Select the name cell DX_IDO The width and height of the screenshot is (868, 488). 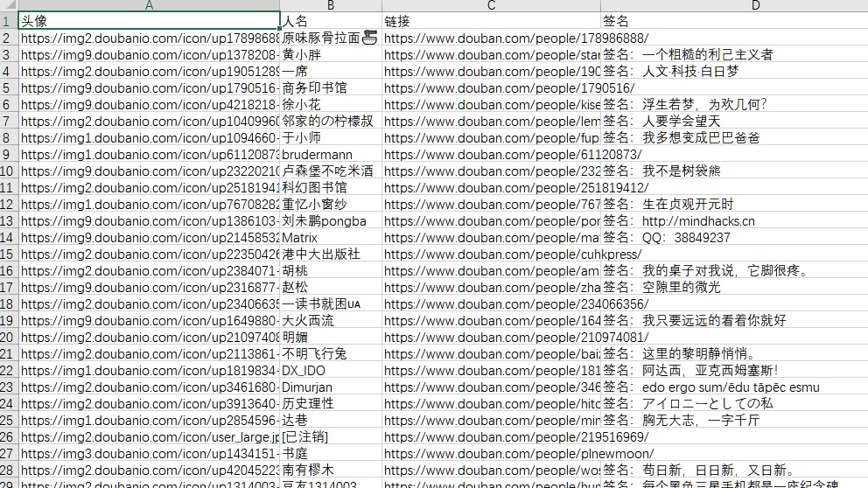pyautogui.click(x=331, y=370)
